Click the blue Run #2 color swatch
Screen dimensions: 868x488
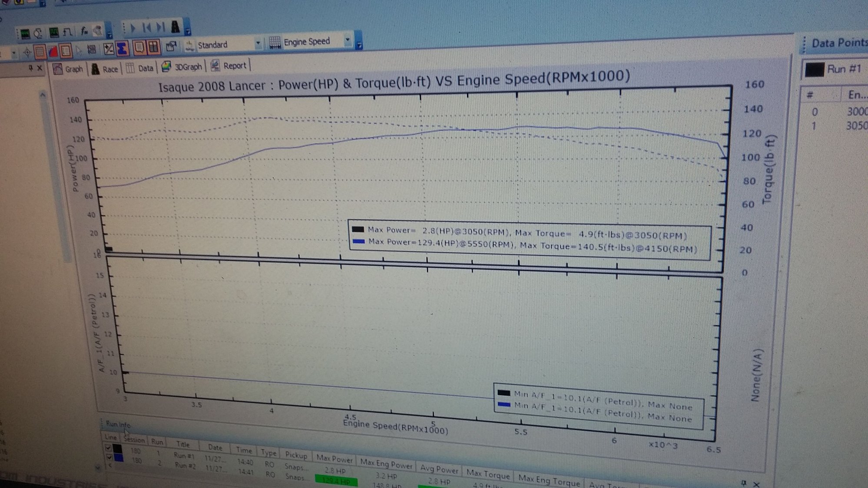click(118, 458)
